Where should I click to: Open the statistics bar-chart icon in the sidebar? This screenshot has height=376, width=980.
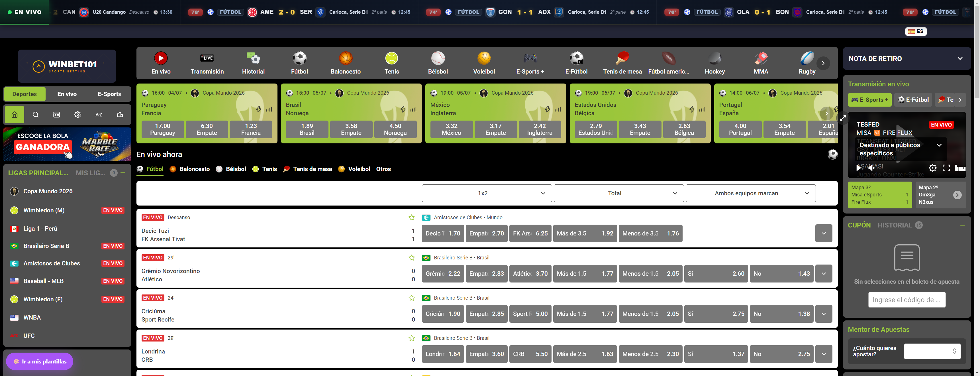point(120,115)
